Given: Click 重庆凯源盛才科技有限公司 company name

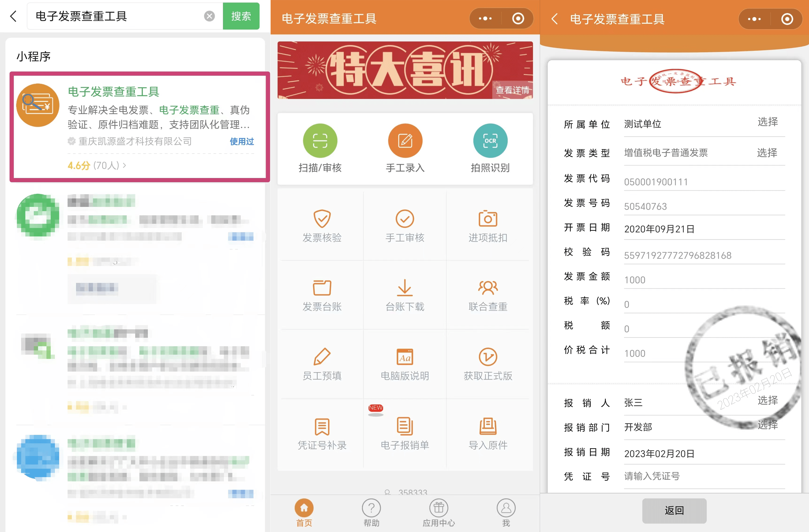Looking at the screenshot, I should 135,141.
